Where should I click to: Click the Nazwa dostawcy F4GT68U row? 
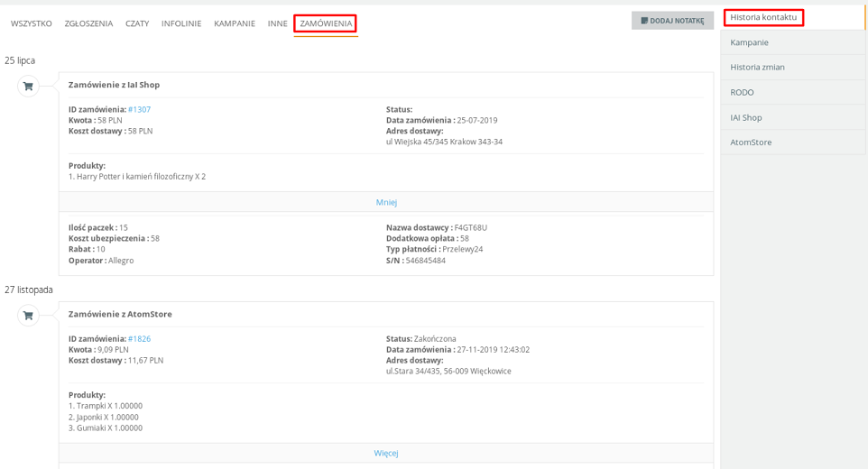tap(437, 228)
